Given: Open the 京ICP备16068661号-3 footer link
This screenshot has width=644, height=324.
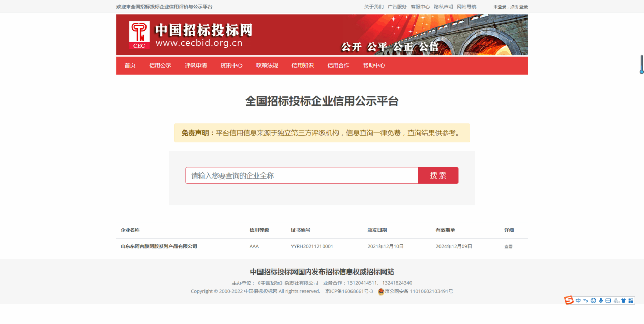Looking at the screenshot, I should tap(349, 291).
